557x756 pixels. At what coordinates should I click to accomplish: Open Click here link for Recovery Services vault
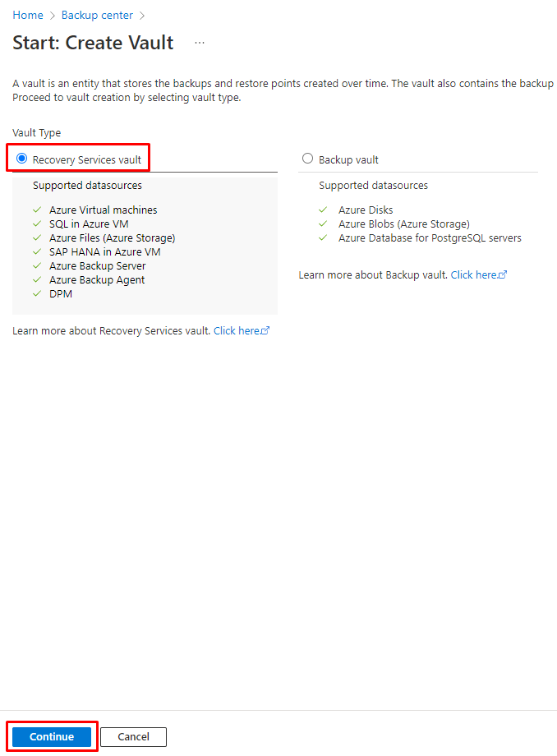pos(242,330)
